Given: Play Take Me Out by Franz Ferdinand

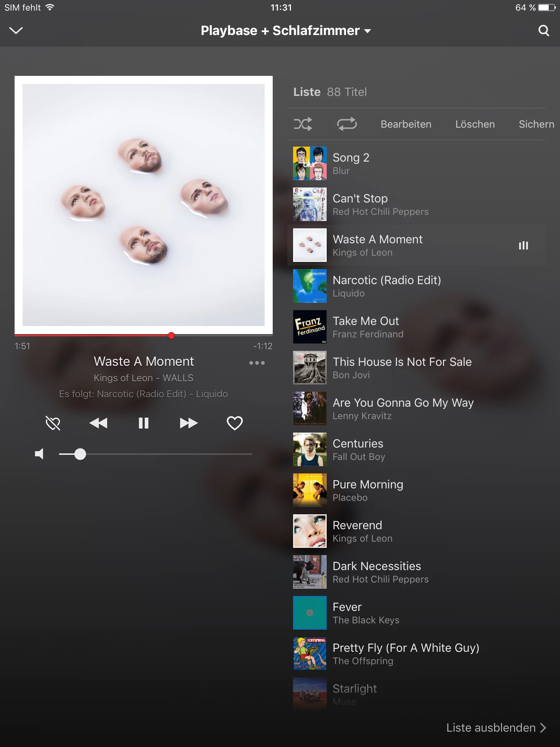Looking at the screenshot, I should click(416, 327).
